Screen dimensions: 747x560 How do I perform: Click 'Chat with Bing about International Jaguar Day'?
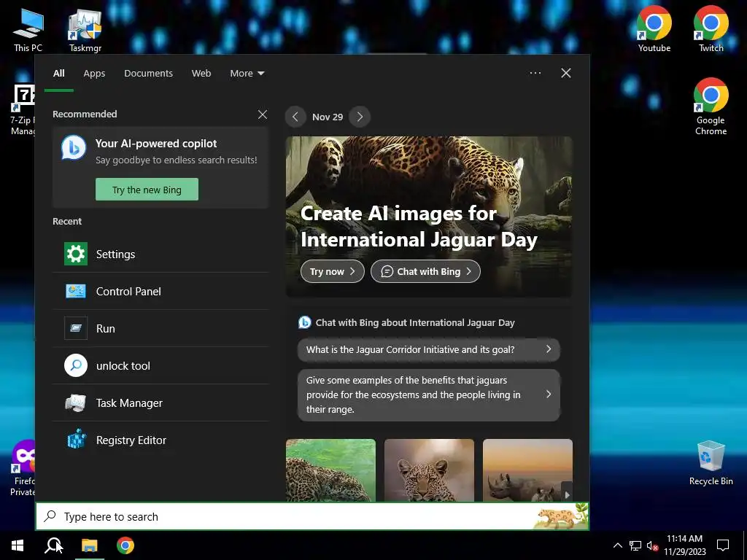tap(415, 323)
